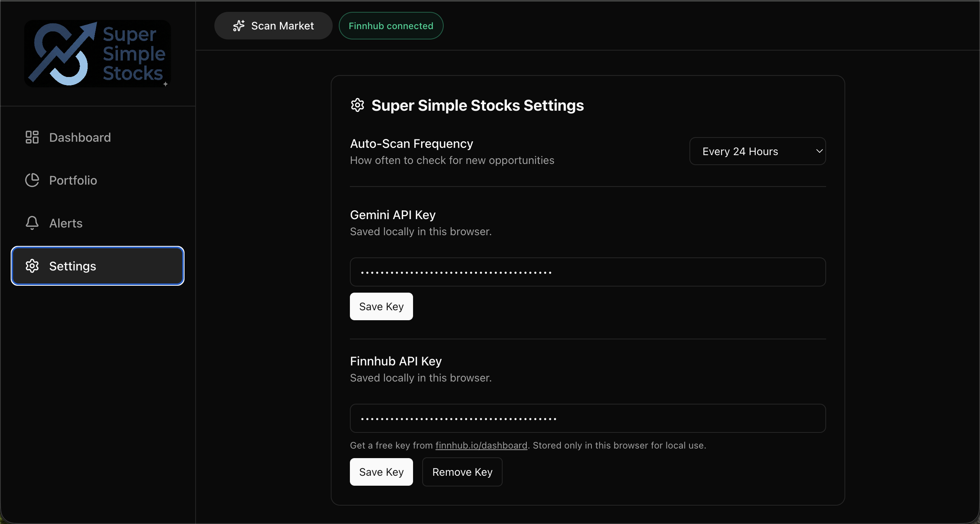Open the Alerts menu item
The height and width of the screenshot is (524, 980).
point(66,223)
